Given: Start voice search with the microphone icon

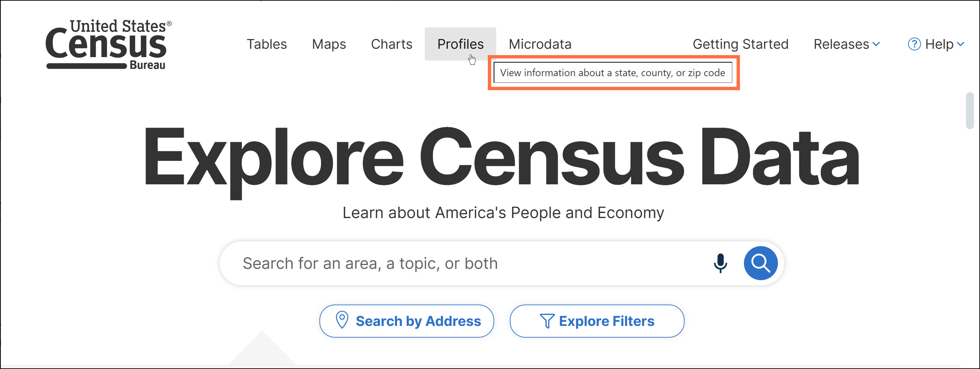Looking at the screenshot, I should tap(720, 263).
